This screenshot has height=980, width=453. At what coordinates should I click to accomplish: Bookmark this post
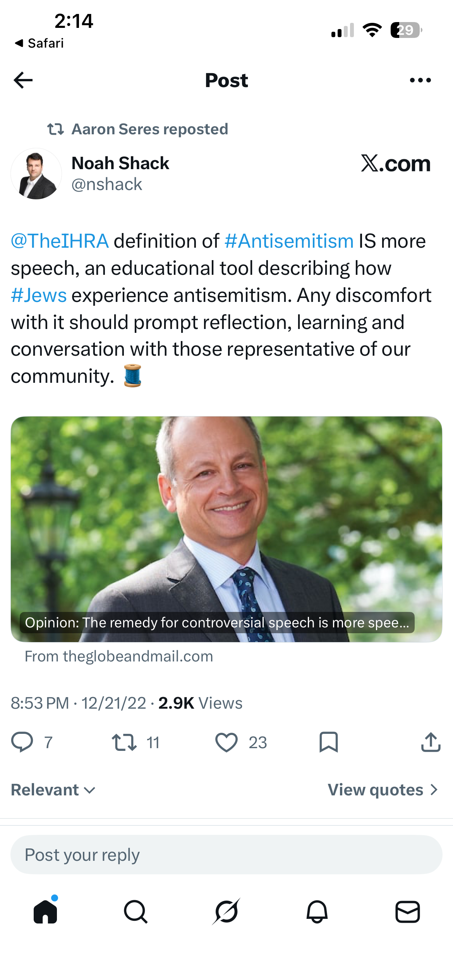click(329, 742)
